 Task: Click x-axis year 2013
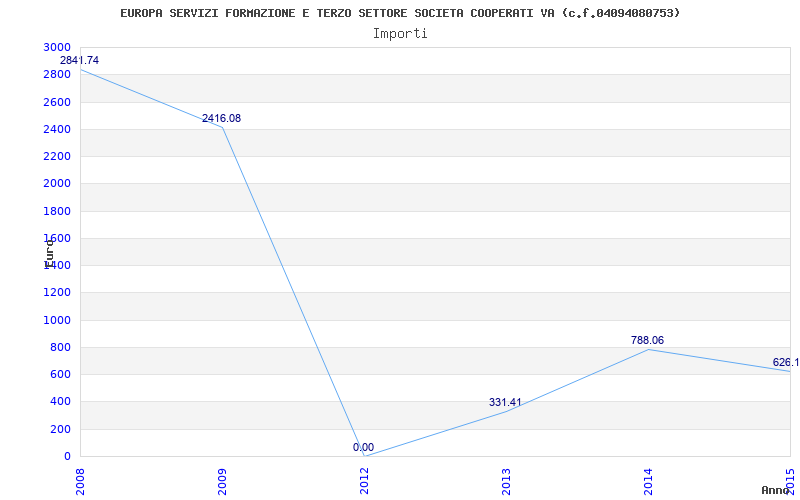[x=506, y=483]
